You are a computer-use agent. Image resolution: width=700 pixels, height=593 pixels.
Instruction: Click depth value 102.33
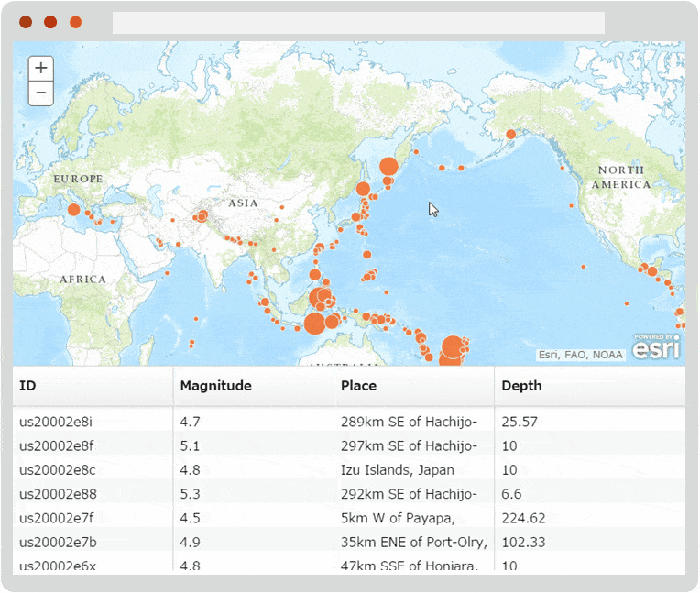point(523,542)
